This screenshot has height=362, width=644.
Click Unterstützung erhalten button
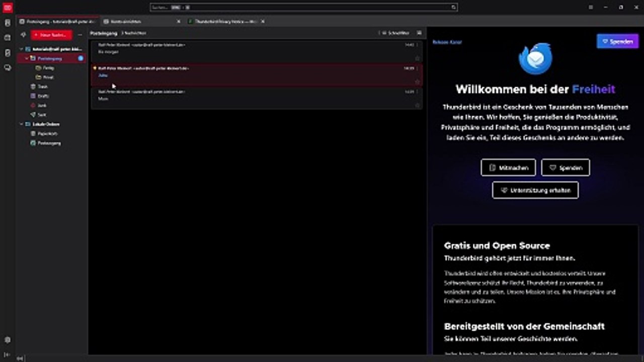(535, 191)
